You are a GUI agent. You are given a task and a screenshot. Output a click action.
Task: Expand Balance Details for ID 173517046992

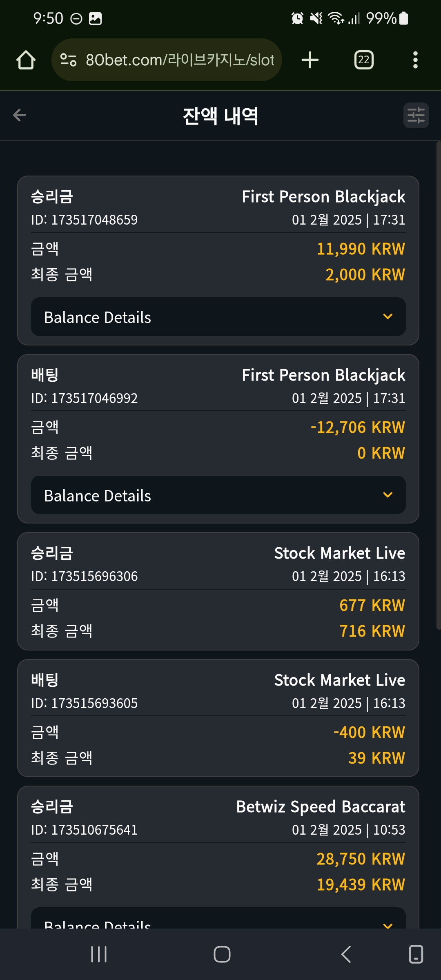[x=218, y=495]
